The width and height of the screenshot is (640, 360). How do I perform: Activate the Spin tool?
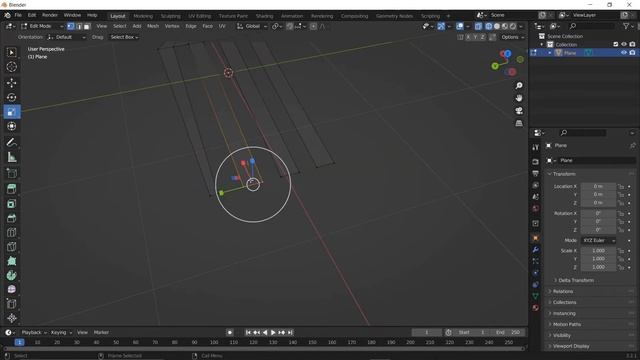coord(11,275)
